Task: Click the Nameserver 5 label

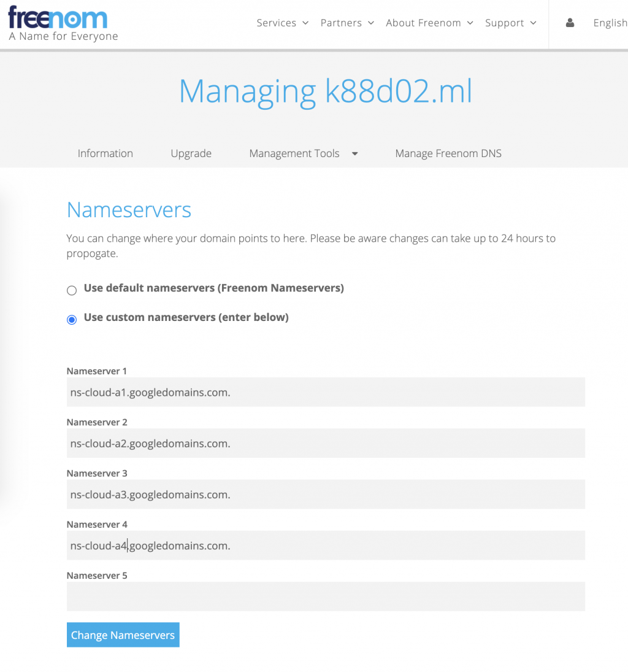Action: click(x=97, y=576)
